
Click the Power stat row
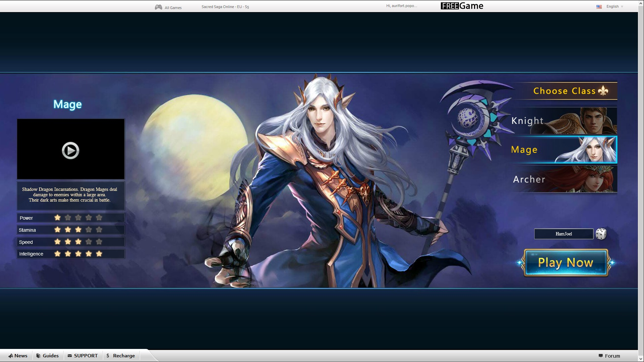71,218
